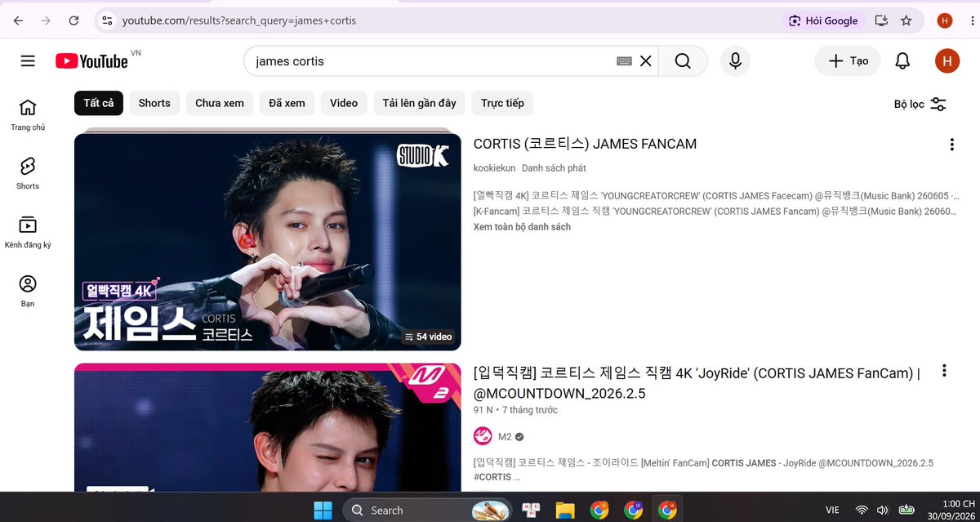This screenshot has width=980, height=522.
Task: Click the magnifier search button
Action: [x=683, y=60]
